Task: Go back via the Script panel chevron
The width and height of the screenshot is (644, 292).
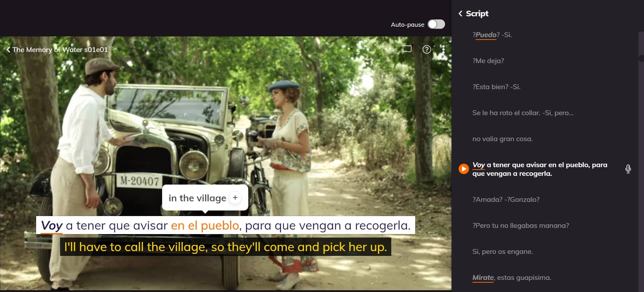Action: pos(460,14)
